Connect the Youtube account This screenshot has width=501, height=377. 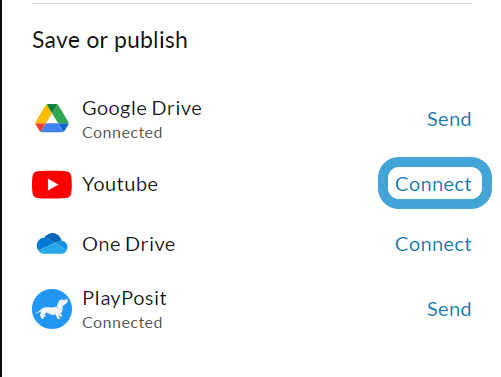pos(433,184)
